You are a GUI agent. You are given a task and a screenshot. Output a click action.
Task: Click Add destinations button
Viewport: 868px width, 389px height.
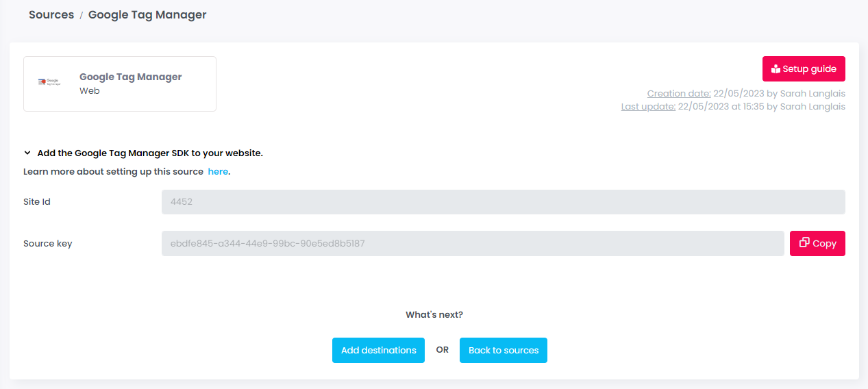378,351
